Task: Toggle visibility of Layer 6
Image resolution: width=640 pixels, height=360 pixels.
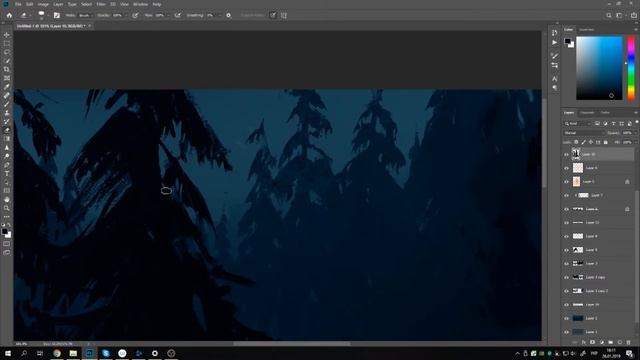Action: 567,168
